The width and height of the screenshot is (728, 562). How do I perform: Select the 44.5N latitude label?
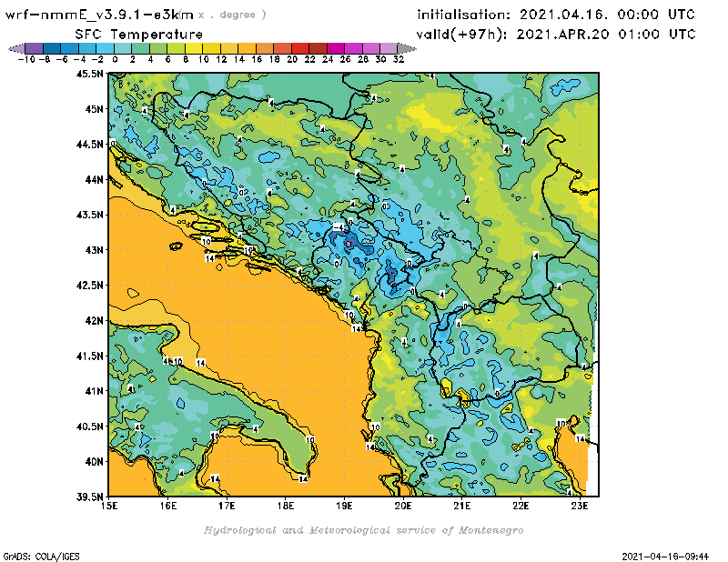point(89,145)
